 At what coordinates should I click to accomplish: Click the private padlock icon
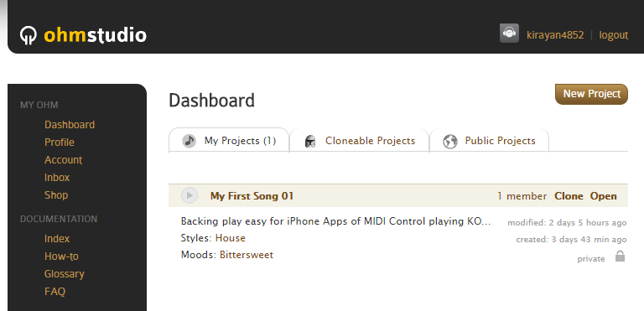click(x=620, y=256)
